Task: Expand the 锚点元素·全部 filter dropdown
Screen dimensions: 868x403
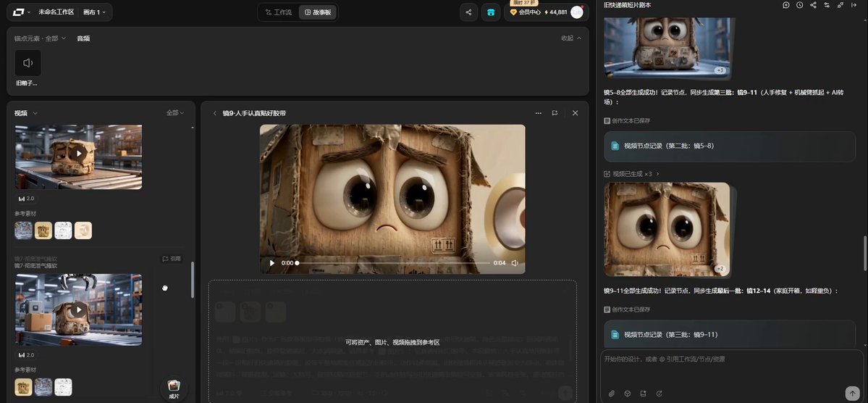Action: (x=40, y=38)
